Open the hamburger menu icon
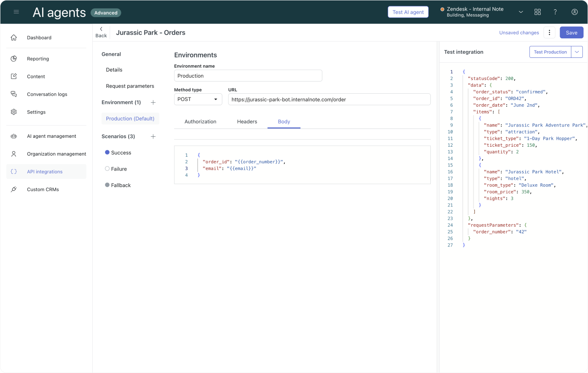 16,12
